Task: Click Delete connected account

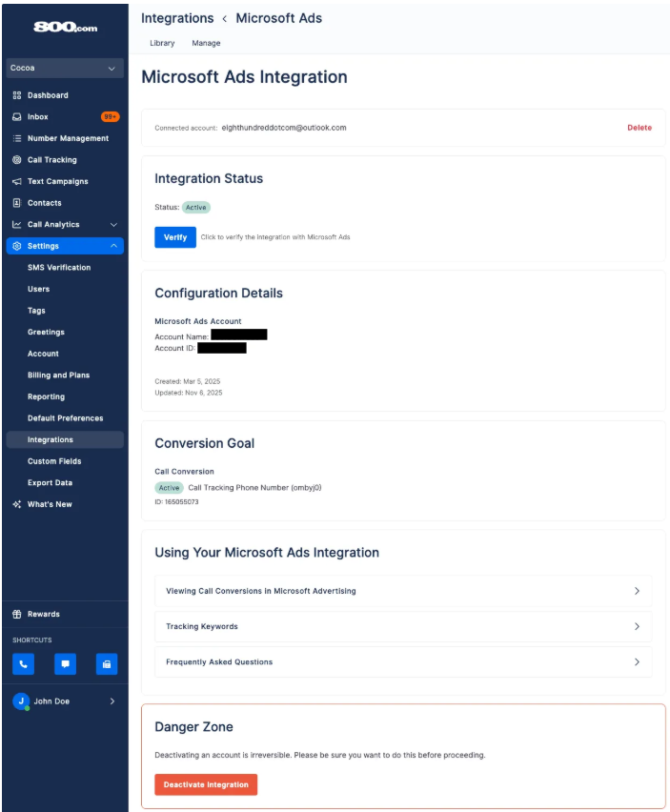Action: click(640, 128)
